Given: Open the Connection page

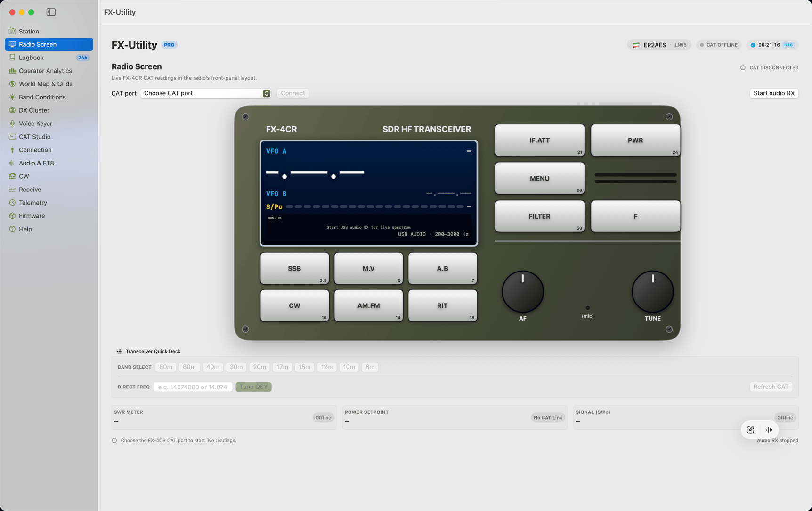Looking at the screenshot, I should [49, 150].
